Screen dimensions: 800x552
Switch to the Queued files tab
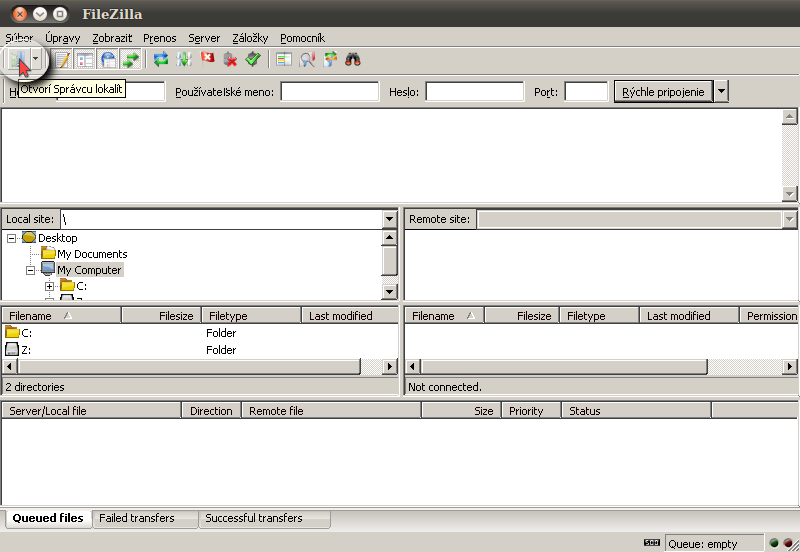click(48, 518)
